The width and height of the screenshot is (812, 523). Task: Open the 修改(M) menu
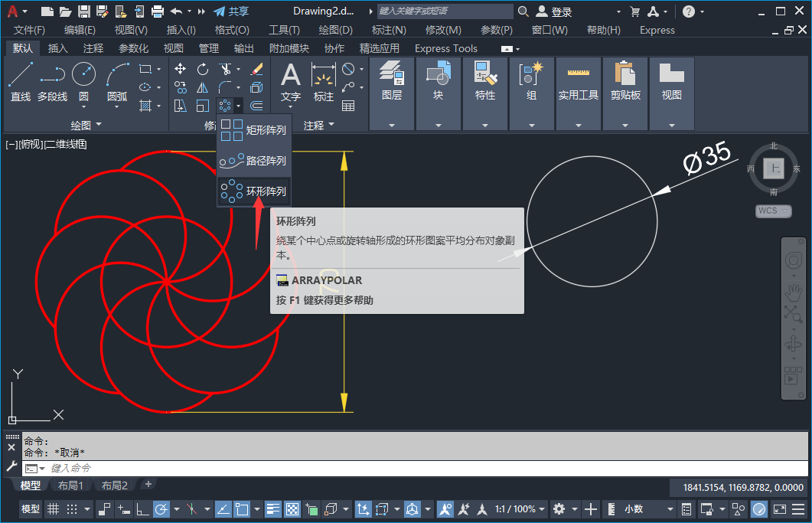click(443, 30)
